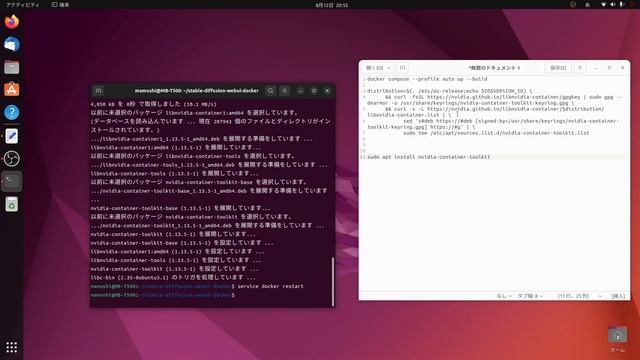Launch Thunderbird mail from the dock
The image size is (640, 360).
click(11, 44)
